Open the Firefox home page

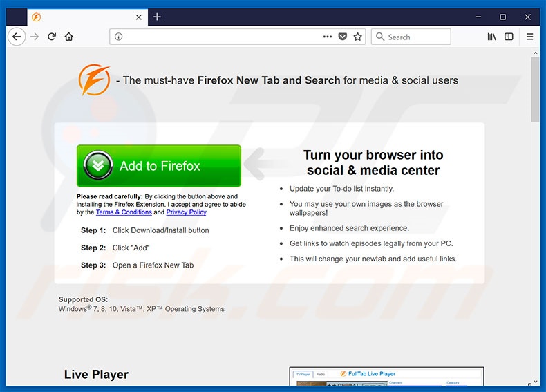tap(69, 37)
